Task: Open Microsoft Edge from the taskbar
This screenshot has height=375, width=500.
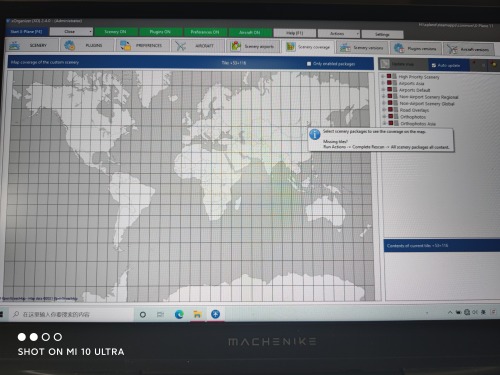Action: 179,314
